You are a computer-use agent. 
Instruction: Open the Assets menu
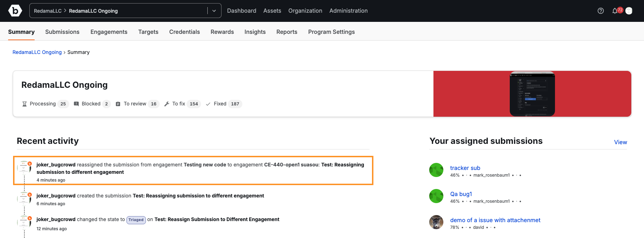[272, 11]
